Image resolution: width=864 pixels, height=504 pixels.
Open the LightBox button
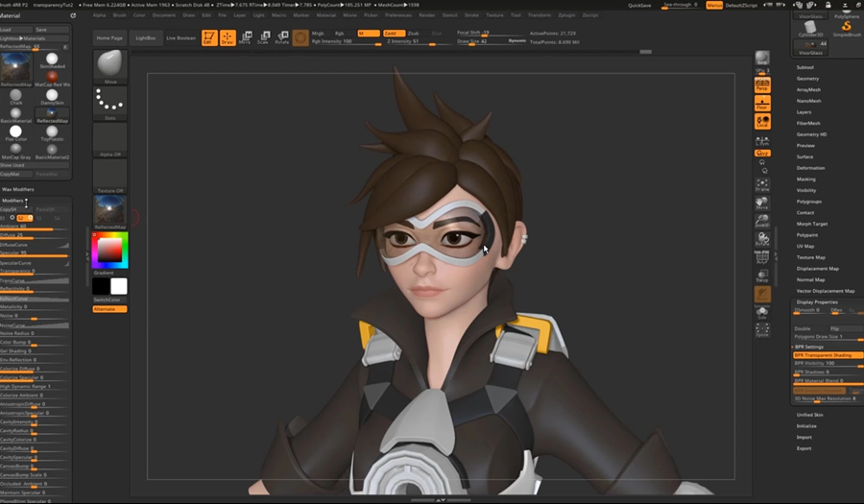146,38
